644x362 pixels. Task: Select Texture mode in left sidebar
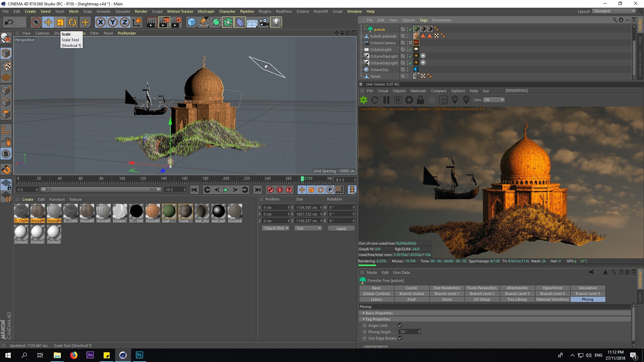pyautogui.click(x=6, y=66)
